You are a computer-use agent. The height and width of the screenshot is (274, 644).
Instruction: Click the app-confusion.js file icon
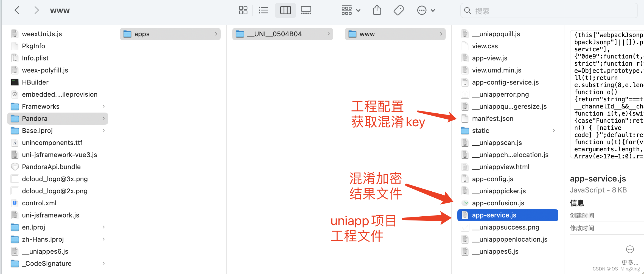tap(465, 203)
